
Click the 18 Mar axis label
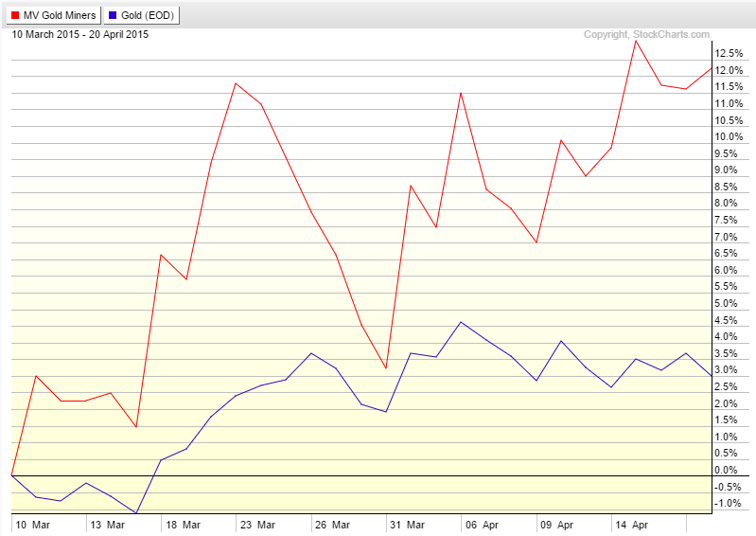pos(183,525)
